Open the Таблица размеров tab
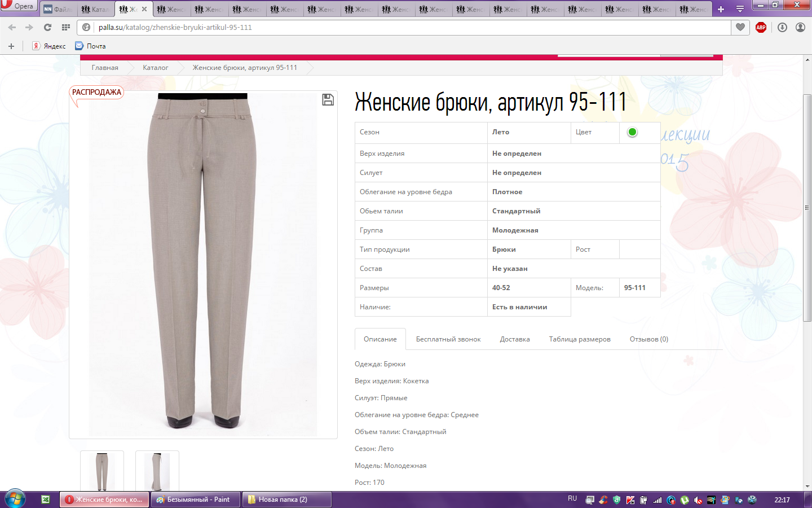812x508 pixels. [579, 339]
